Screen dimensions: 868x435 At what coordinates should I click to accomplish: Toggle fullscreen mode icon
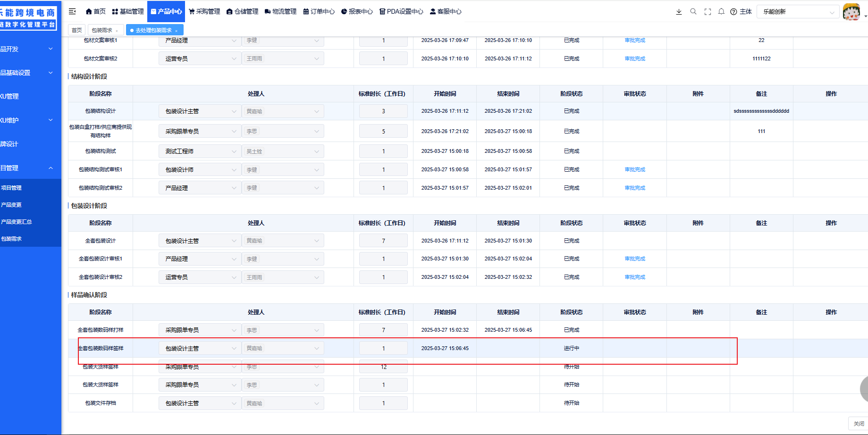[x=708, y=12]
